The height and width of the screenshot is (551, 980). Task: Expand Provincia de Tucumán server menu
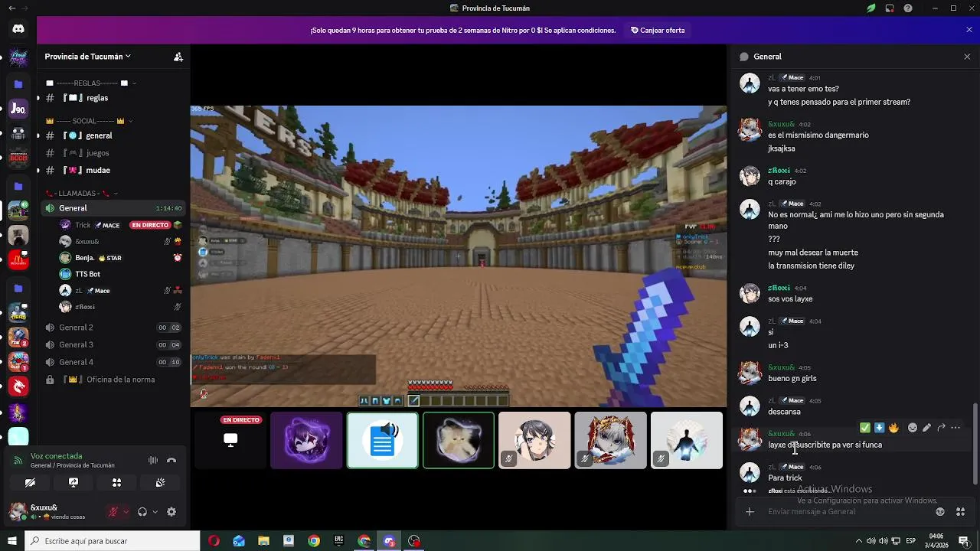click(88, 57)
